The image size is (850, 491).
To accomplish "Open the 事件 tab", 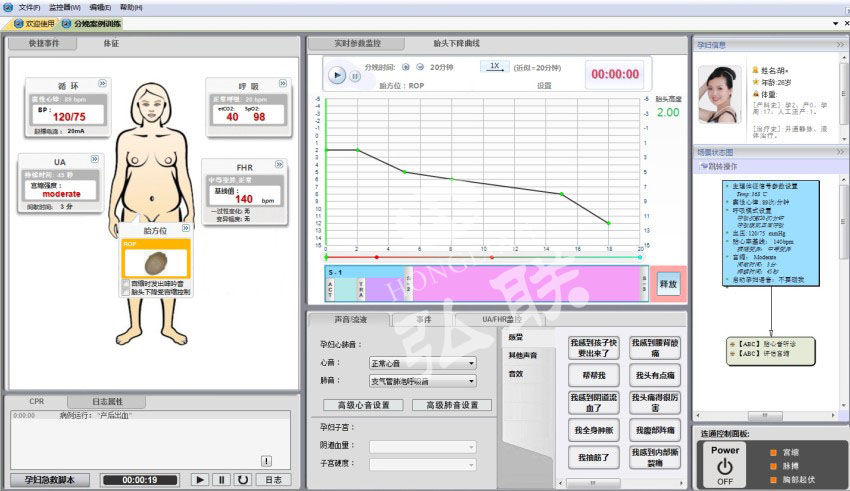I will (423, 320).
